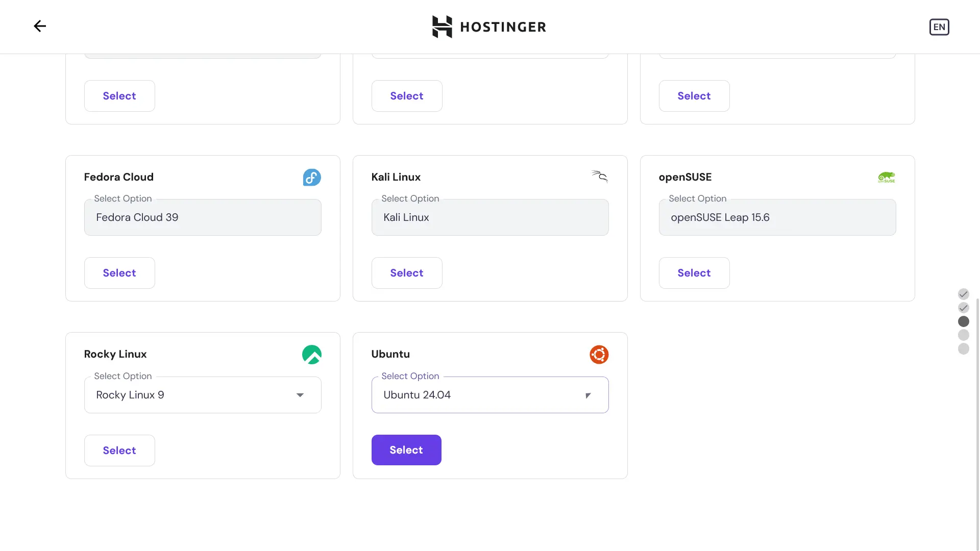Image resolution: width=980 pixels, height=551 pixels.
Task: Toggle the second completed step indicator
Action: click(x=964, y=308)
